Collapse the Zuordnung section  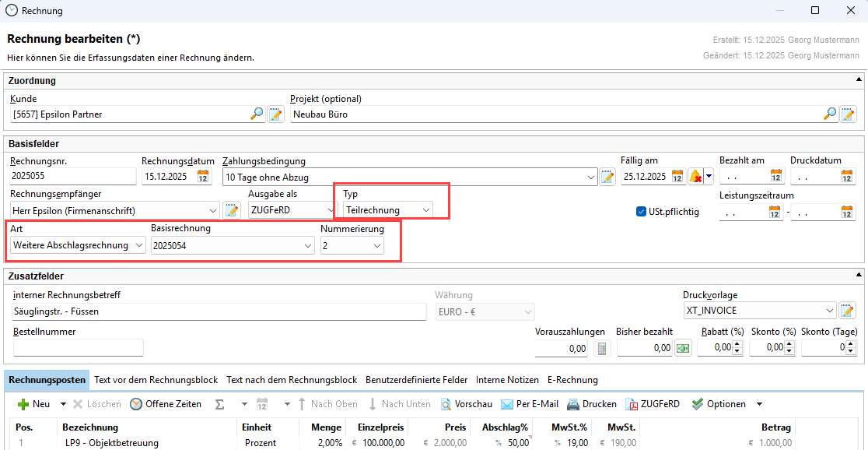(859, 80)
